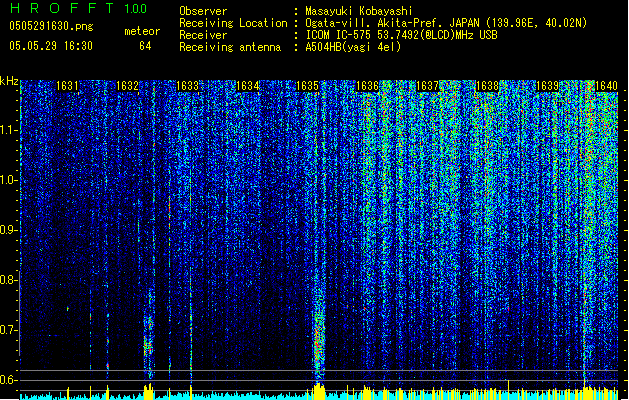The height and width of the screenshot is (400, 629).
Task: Click the 1635 time marker
Action: [x=307, y=86]
